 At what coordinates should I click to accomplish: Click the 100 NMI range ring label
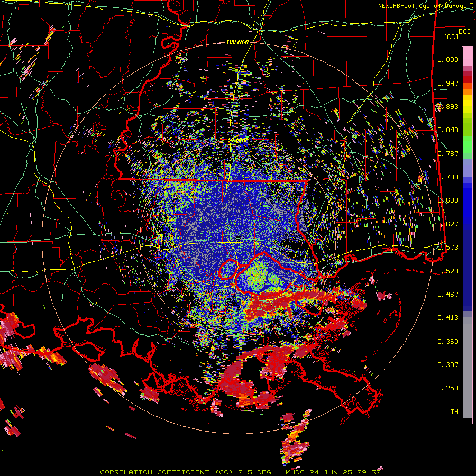(x=237, y=42)
